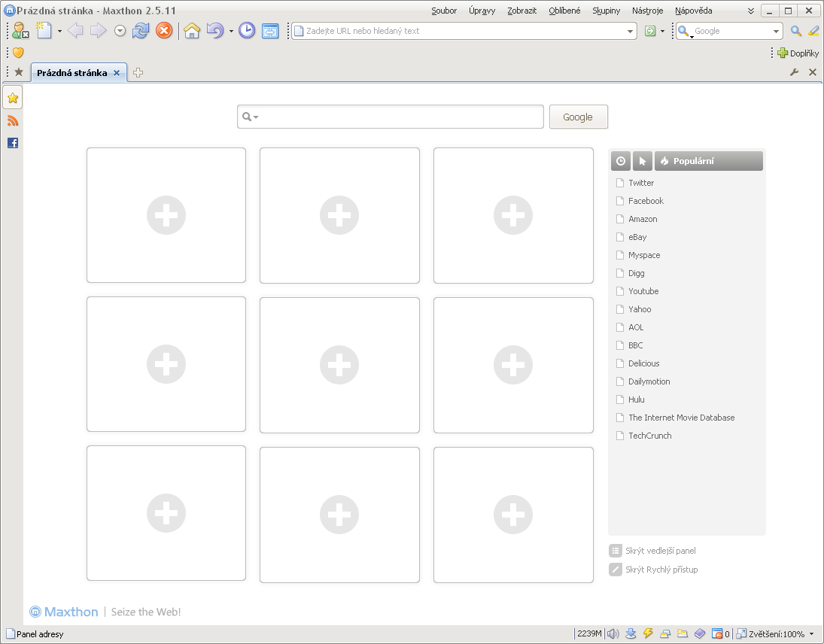The width and height of the screenshot is (824, 644).
Task: Select the Populární tab in the panel
Action: coord(709,160)
